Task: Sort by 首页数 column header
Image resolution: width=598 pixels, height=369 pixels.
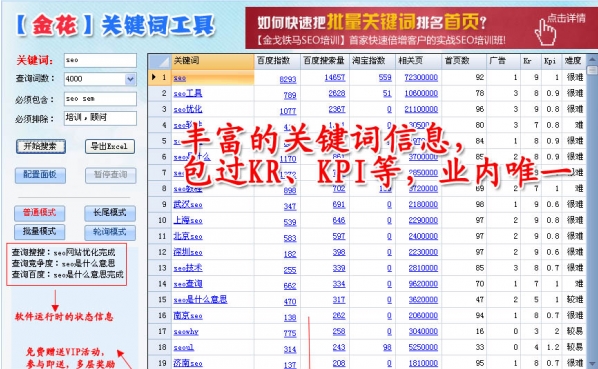Action: click(x=464, y=61)
